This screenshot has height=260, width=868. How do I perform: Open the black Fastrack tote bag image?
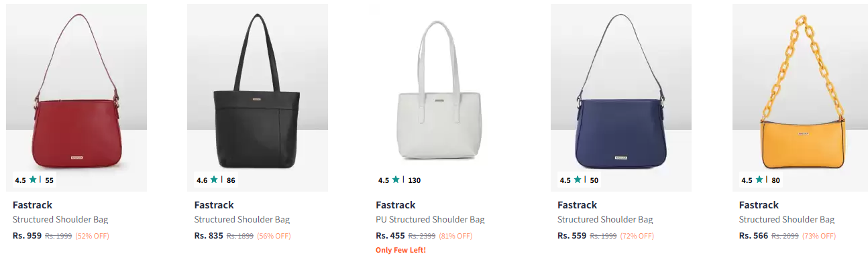click(258, 98)
